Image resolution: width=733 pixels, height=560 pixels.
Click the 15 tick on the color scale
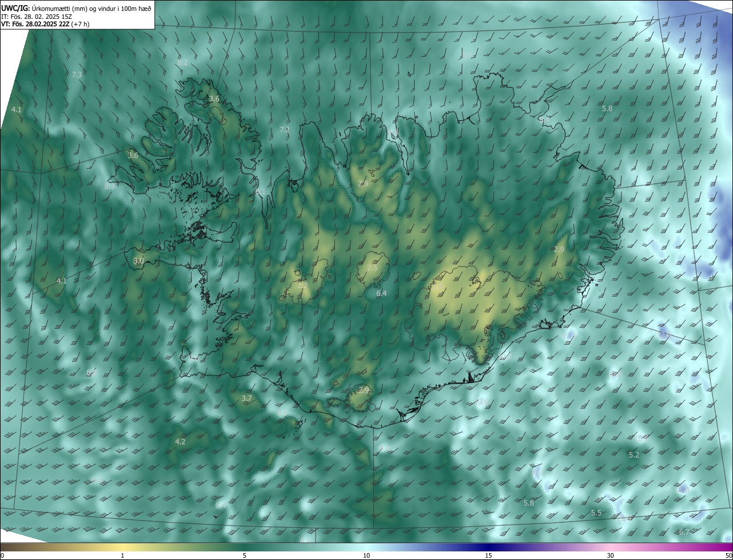pyautogui.click(x=488, y=555)
